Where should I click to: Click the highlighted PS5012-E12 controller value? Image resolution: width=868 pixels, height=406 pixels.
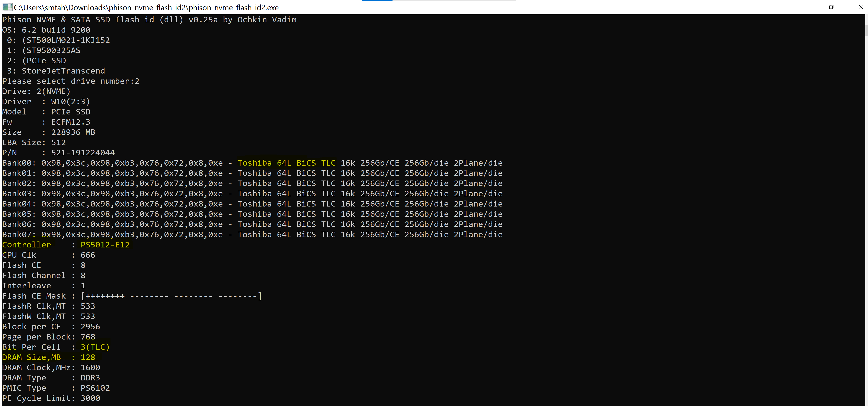[105, 245]
